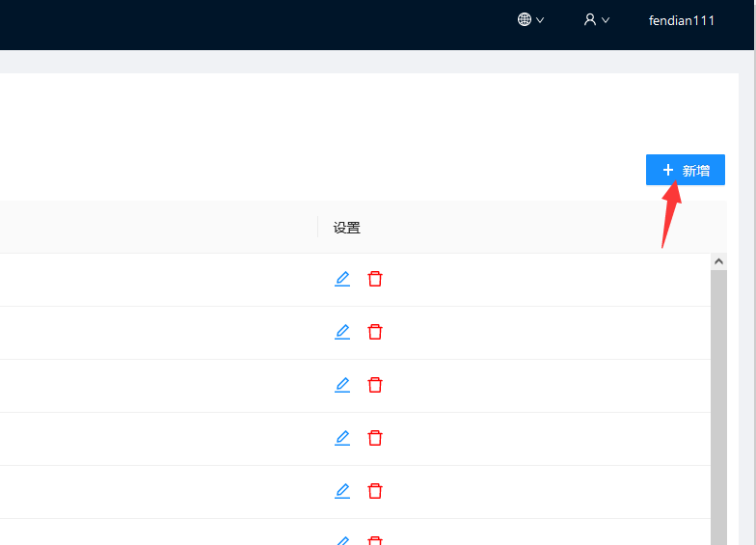756x545 pixels.
Task: Click the table's vertical scrollbar track
Action: pyautogui.click(x=719, y=407)
